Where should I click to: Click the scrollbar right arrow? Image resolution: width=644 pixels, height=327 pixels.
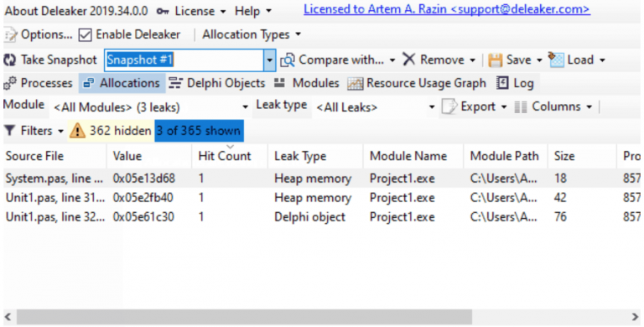635,317
